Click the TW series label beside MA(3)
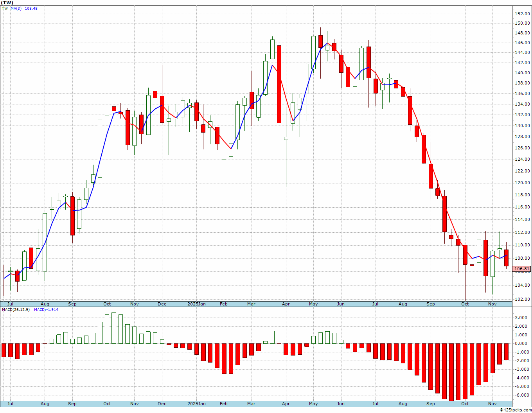The image size is (532, 413). coord(5,8)
